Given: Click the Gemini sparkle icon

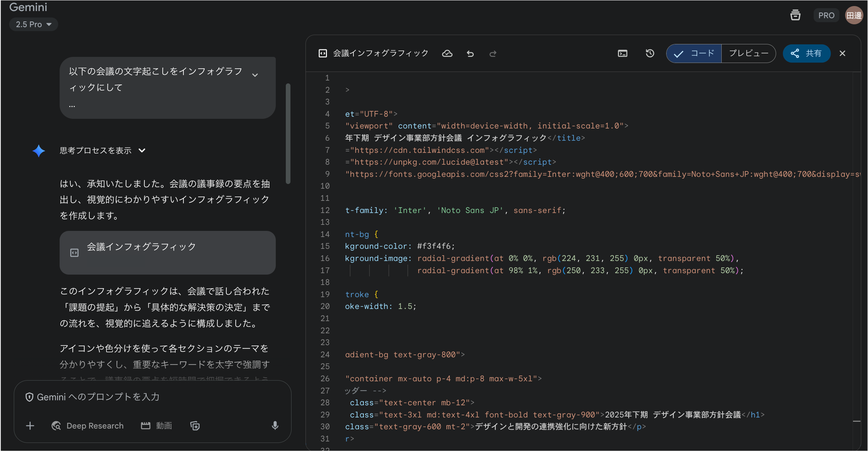Looking at the screenshot, I should coord(39,151).
